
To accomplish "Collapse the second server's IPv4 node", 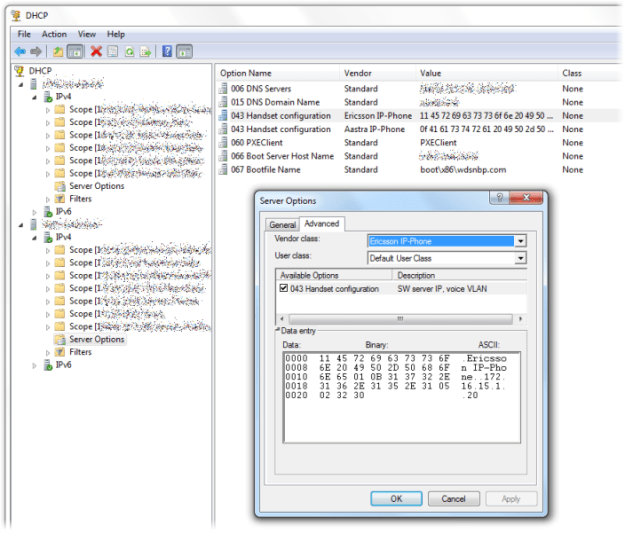I will (x=35, y=238).
